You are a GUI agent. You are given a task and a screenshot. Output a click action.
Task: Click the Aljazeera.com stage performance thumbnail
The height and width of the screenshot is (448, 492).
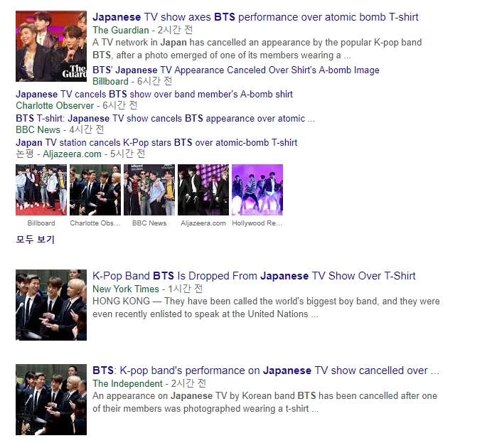(203, 190)
